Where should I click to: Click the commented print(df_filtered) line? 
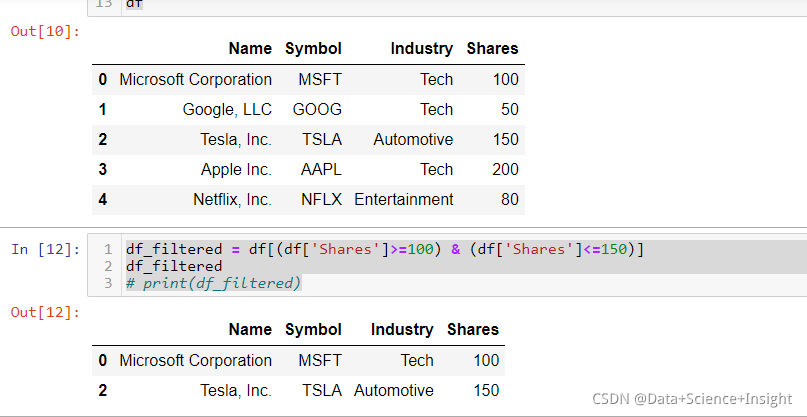[213, 283]
